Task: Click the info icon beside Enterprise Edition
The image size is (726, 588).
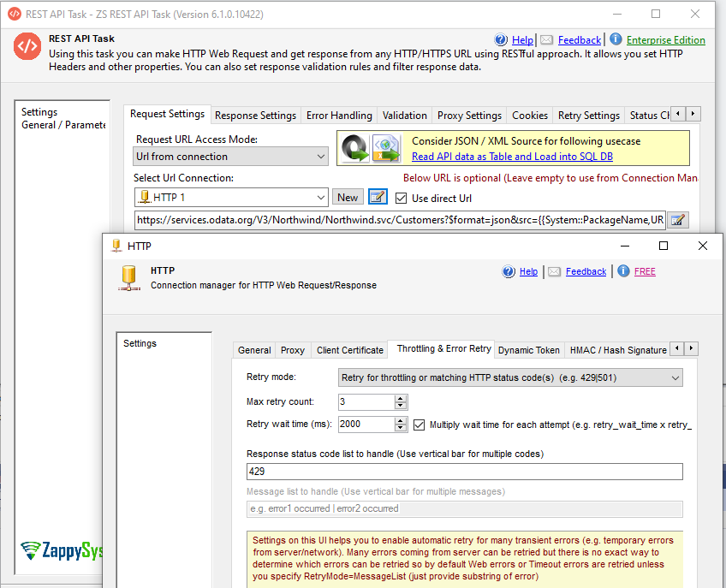Action: [x=616, y=39]
